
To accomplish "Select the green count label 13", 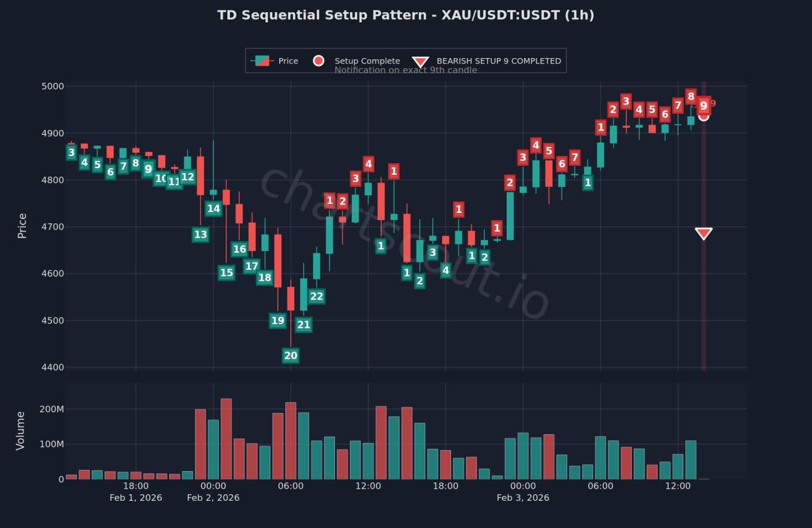I will pos(200,235).
